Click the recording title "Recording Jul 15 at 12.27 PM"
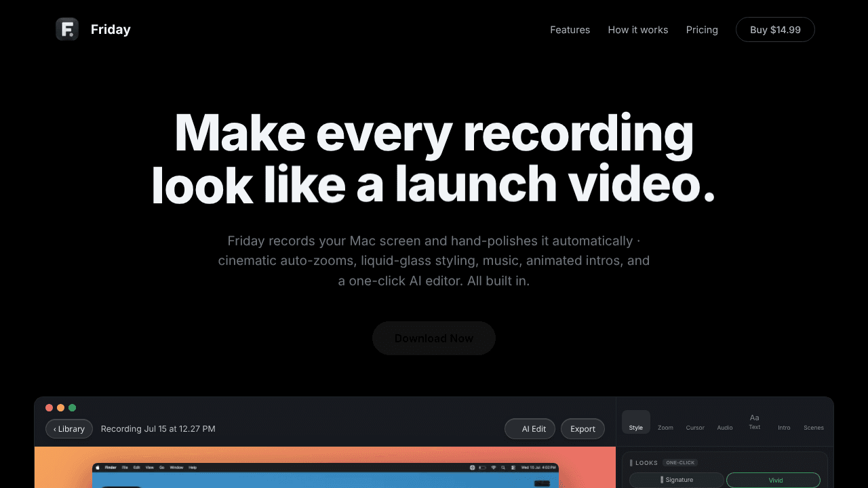The image size is (868, 488). coord(158,428)
